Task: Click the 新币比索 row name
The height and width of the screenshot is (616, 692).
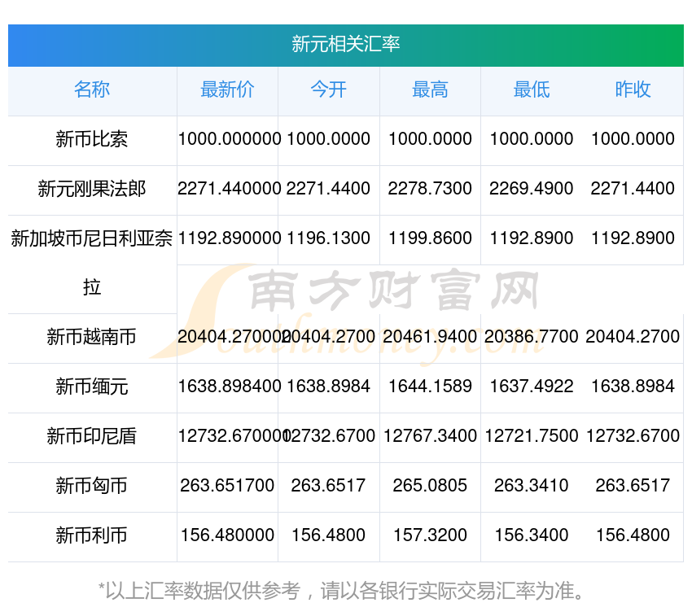Action: tap(92, 139)
